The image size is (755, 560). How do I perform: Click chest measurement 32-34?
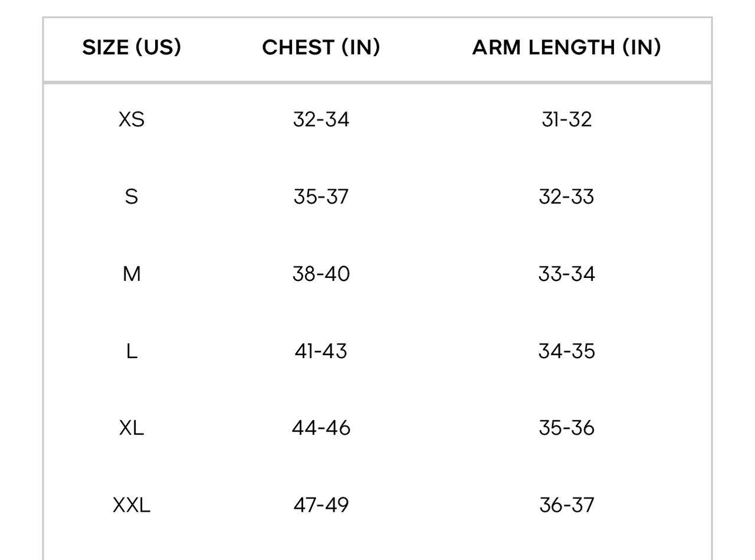tap(321, 120)
